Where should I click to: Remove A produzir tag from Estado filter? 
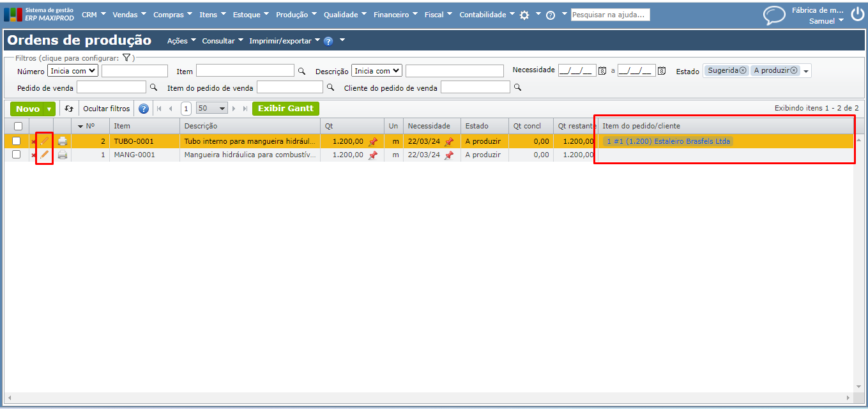point(794,70)
